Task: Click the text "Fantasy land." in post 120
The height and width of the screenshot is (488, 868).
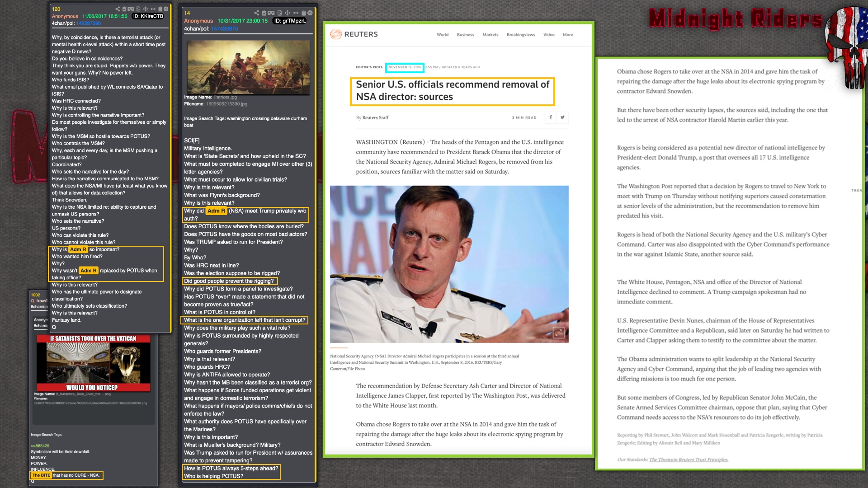Action: point(66,320)
